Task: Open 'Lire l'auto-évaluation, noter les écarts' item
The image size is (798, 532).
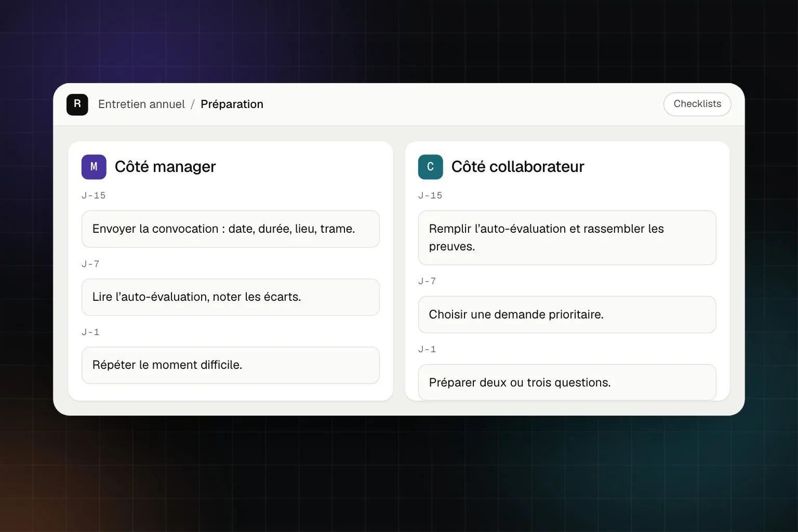Action: 231,297
